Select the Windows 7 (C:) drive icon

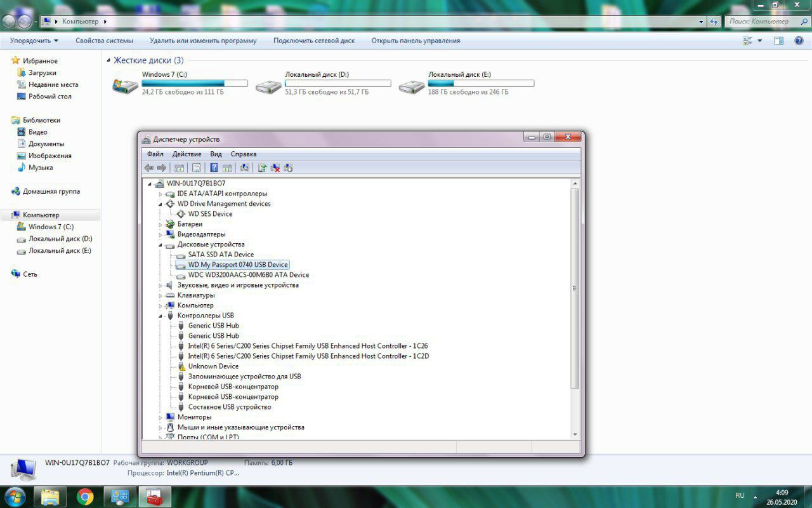[125, 86]
